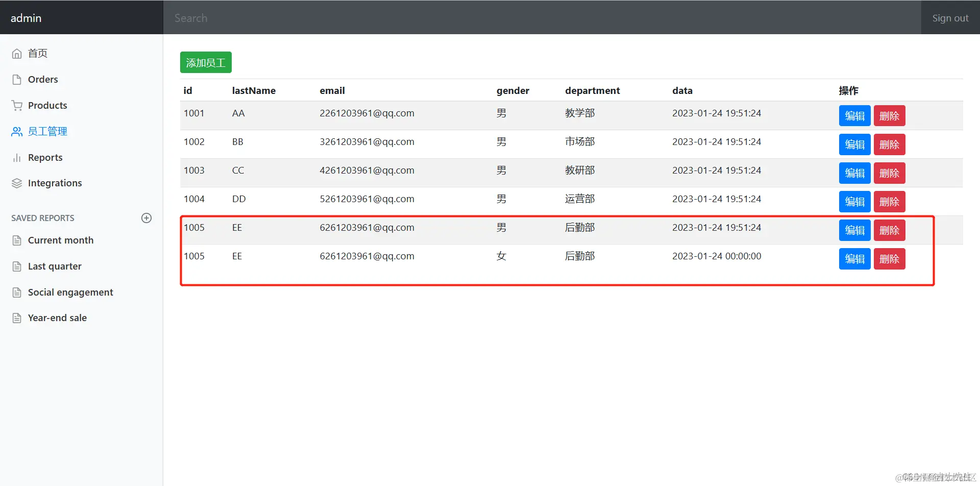Click the email column header
Image resolution: width=980 pixels, height=486 pixels.
pos(332,90)
